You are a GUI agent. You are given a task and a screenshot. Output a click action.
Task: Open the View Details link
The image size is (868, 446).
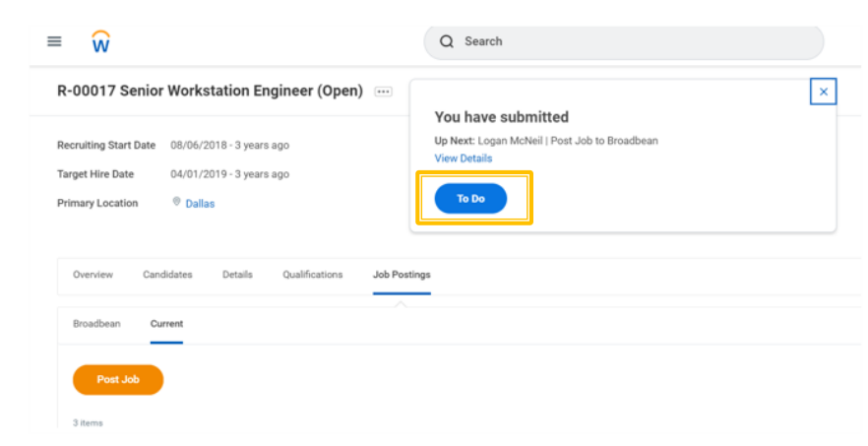[464, 159]
